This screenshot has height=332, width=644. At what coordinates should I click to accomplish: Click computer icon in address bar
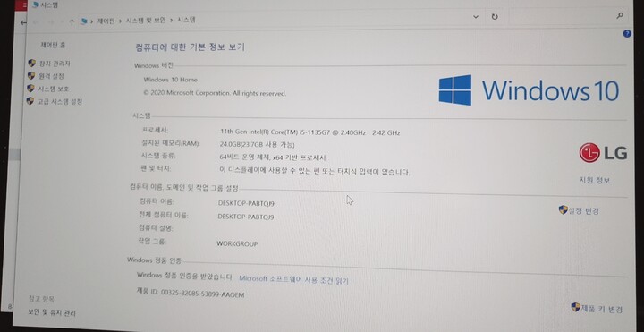pyautogui.click(x=84, y=21)
